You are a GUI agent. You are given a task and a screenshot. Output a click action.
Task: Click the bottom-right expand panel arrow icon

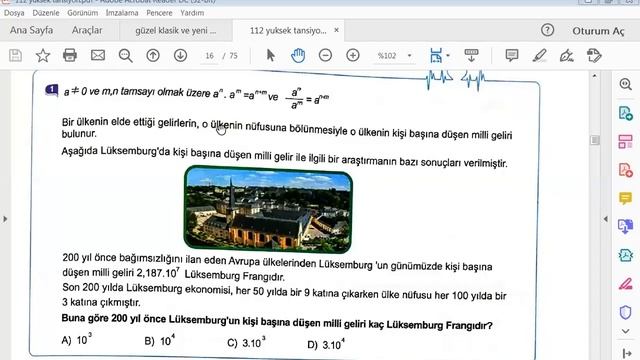[x=627, y=353]
